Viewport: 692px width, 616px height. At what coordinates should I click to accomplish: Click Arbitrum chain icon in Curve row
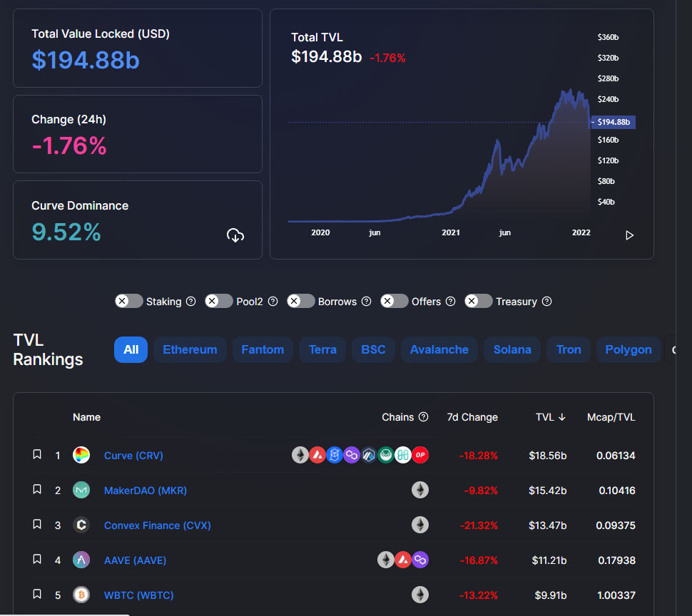click(x=369, y=455)
